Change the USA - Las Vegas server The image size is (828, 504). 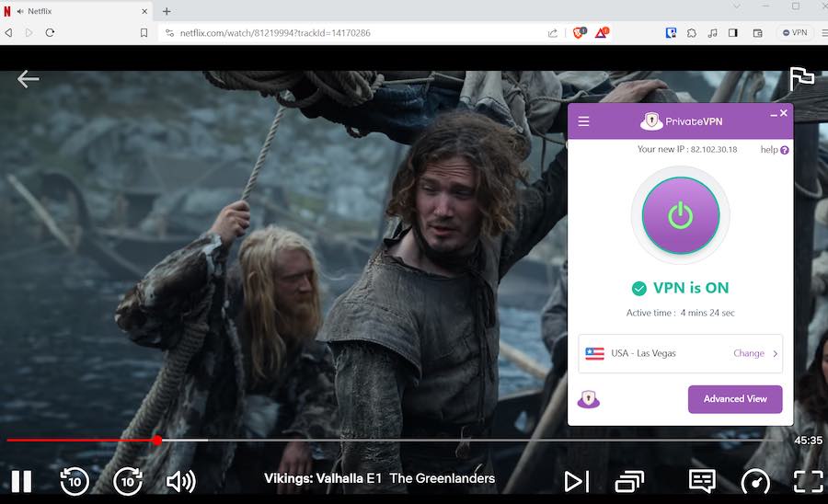[x=749, y=353]
